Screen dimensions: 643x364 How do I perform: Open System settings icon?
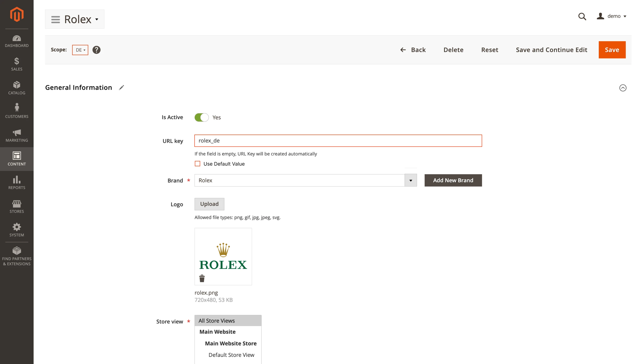pyautogui.click(x=17, y=229)
